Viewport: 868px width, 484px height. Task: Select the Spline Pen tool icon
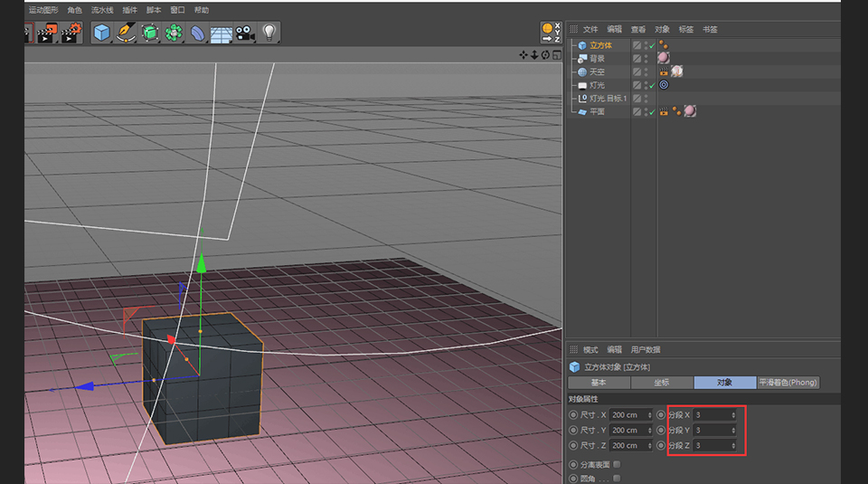pos(126,33)
